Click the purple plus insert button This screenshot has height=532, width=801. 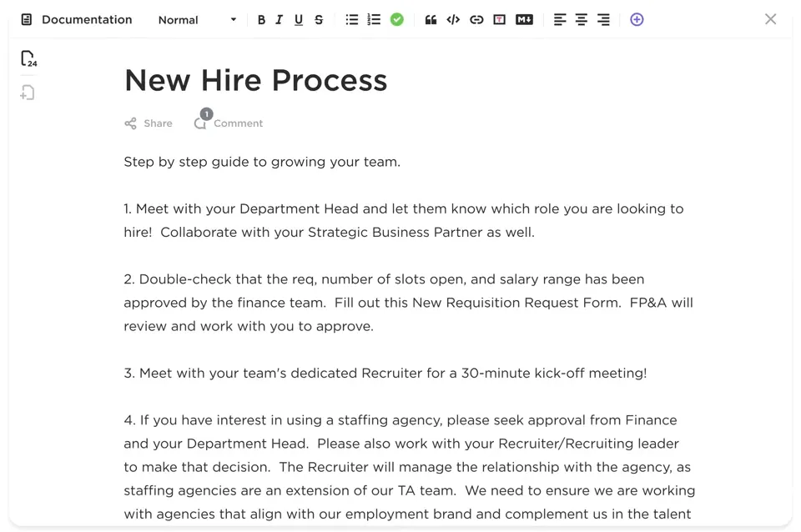tap(637, 20)
